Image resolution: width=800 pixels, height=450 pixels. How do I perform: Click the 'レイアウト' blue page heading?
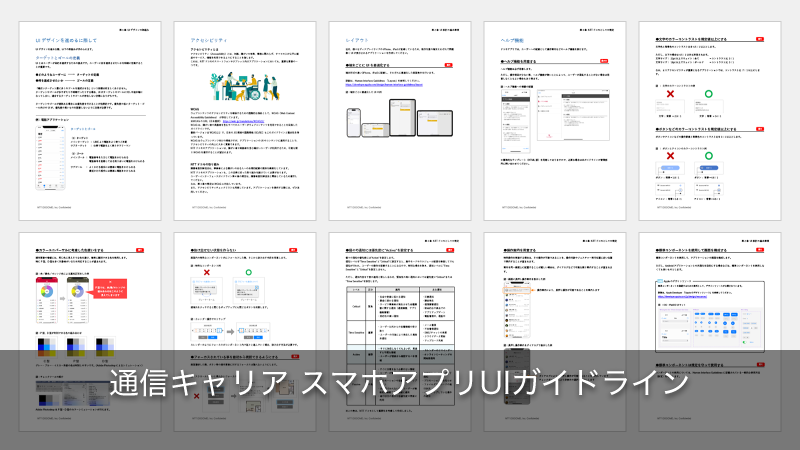point(357,40)
